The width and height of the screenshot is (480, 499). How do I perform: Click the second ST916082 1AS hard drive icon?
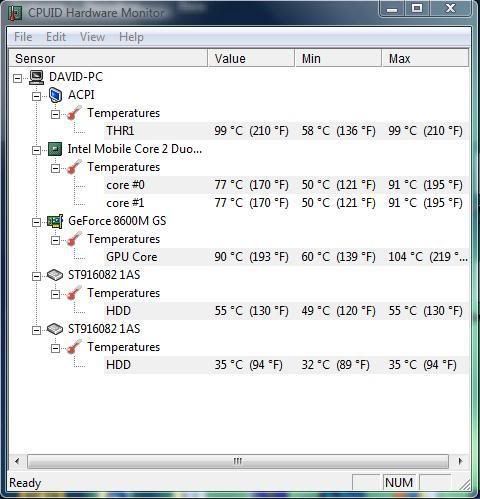coord(55,329)
